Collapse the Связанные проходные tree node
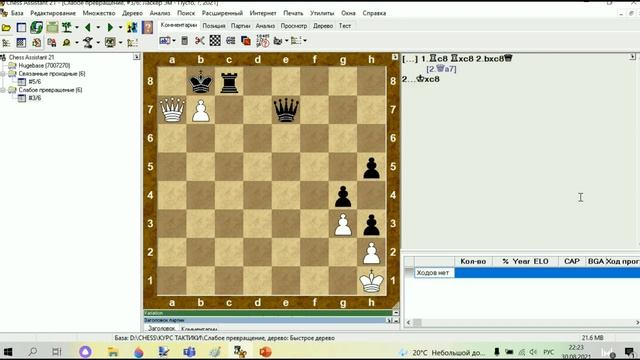This screenshot has width=640, height=360. pyautogui.click(x=3, y=74)
